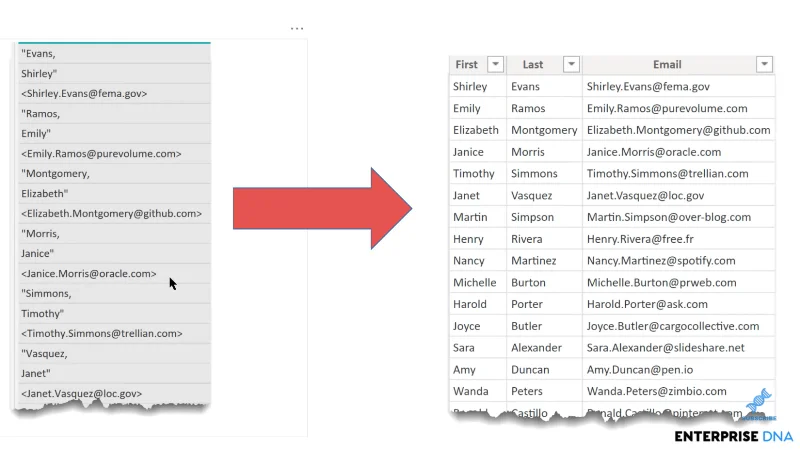Click the red right-pointing arrow

tap(322, 208)
